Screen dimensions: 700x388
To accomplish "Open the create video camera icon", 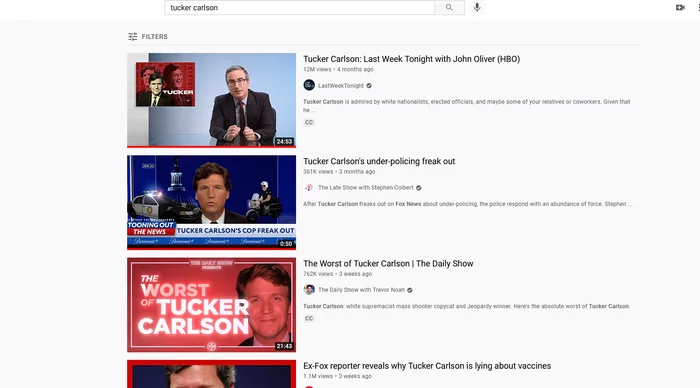I will [680, 8].
